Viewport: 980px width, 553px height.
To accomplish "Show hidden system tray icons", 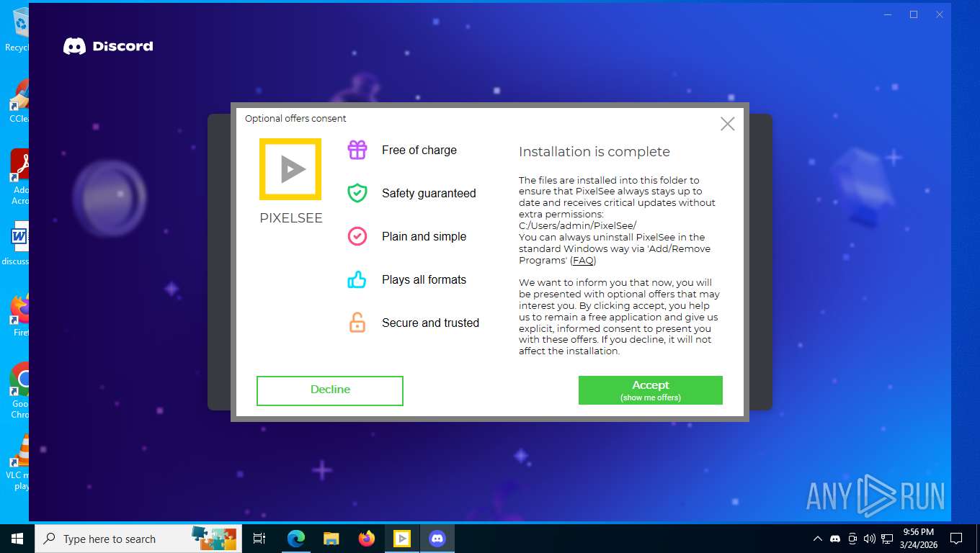I will pos(817,539).
